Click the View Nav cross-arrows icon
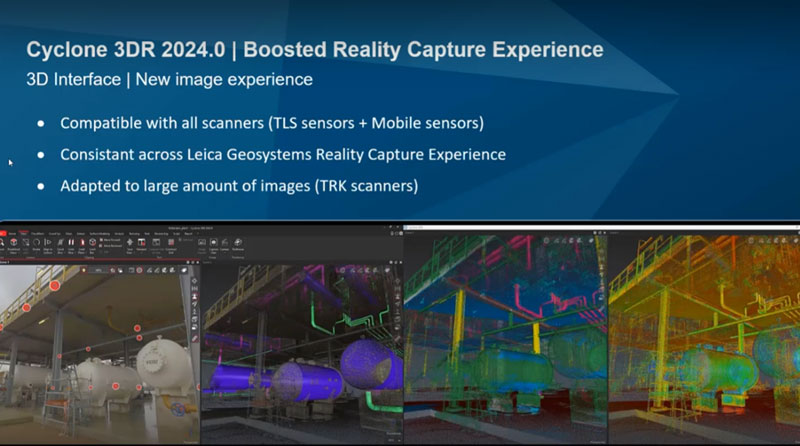 [130, 242]
